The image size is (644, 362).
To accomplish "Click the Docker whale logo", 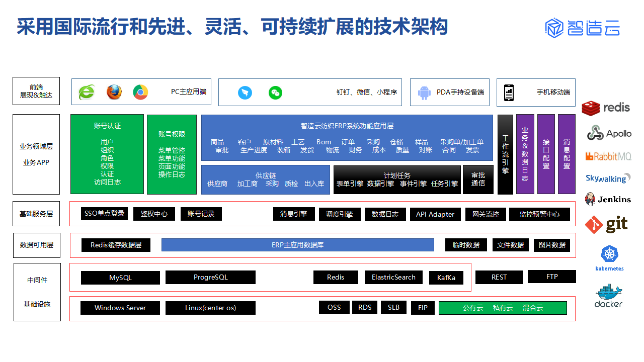I will (x=608, y=296).
